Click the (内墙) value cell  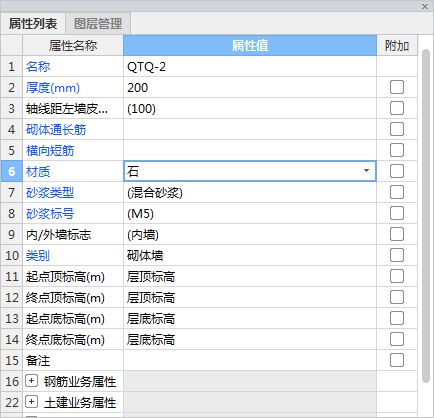click(x=250, y=235)
